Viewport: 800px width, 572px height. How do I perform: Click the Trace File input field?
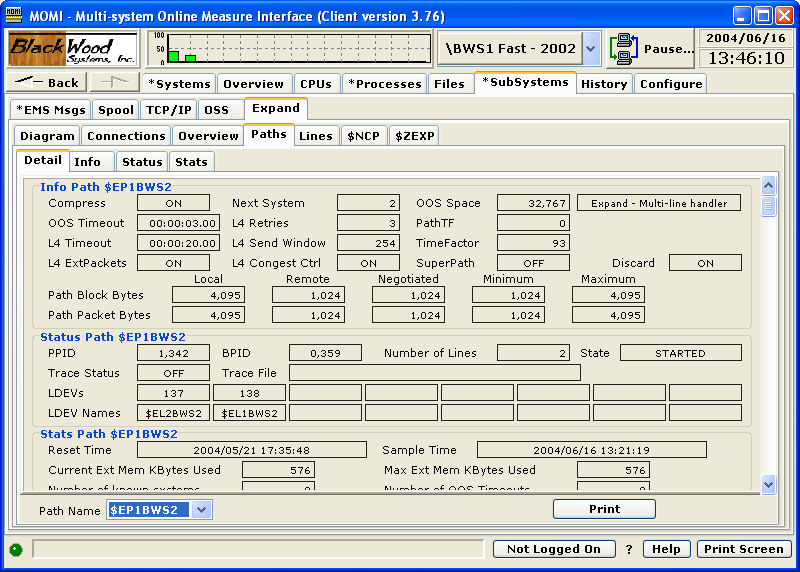(434, 373)
